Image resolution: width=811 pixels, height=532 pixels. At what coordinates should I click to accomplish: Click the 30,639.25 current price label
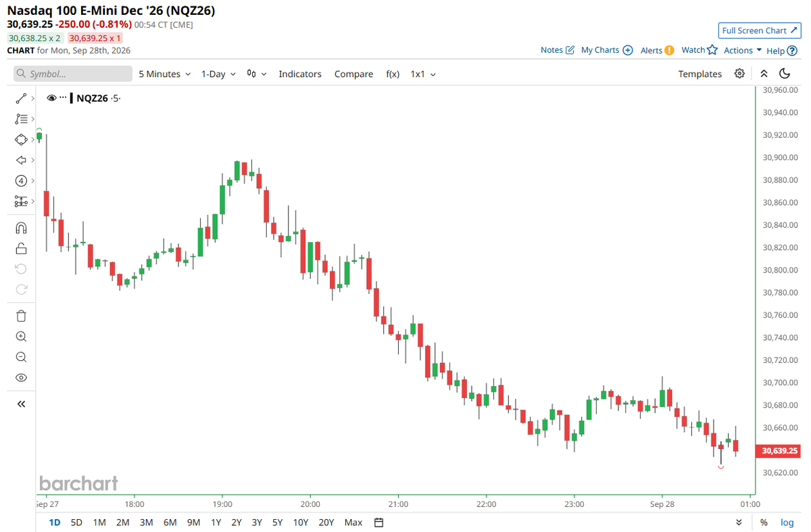point(779,451)
